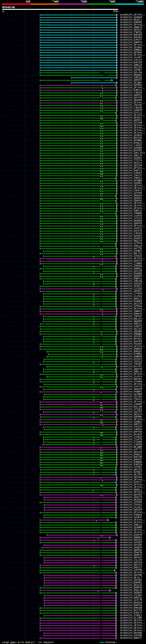Viewport: 146px width, 644px height.
Task: Click the purple alignment bar for UniRef100_A9V5D1
Action: tap(79, 85)
